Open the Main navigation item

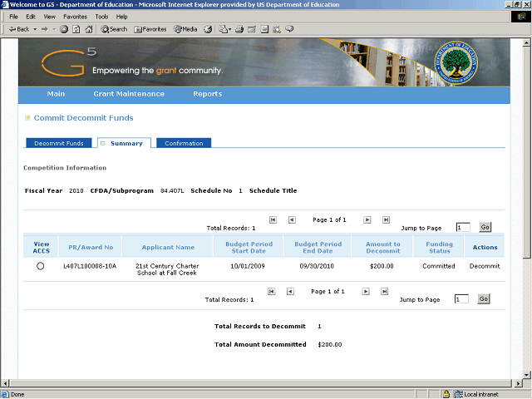(56, 94)
